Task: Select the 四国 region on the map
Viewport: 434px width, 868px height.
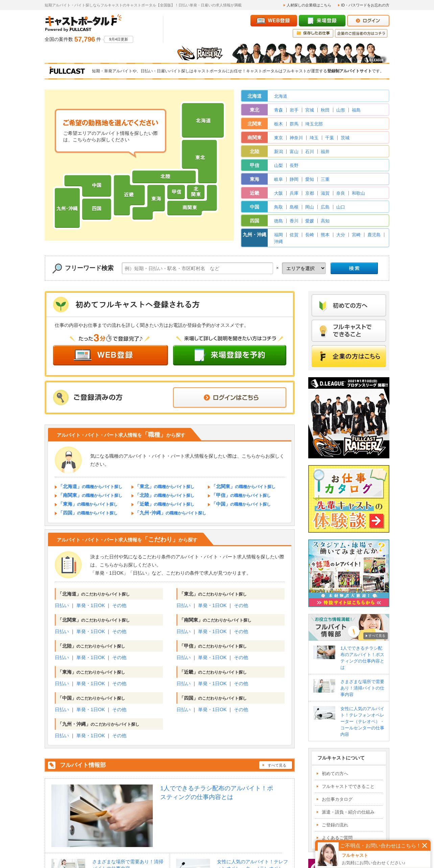Action: (x=96, y=209)
